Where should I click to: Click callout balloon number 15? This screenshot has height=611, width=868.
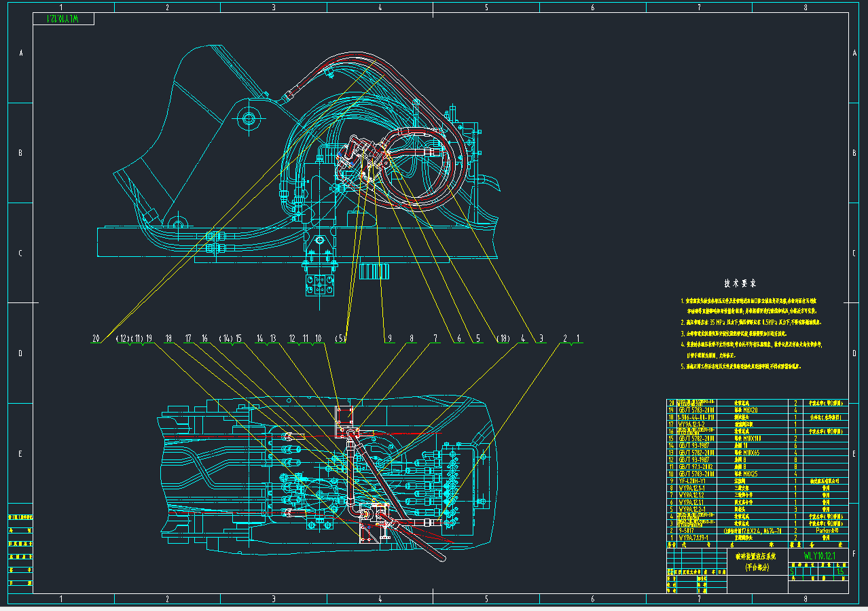238,338
